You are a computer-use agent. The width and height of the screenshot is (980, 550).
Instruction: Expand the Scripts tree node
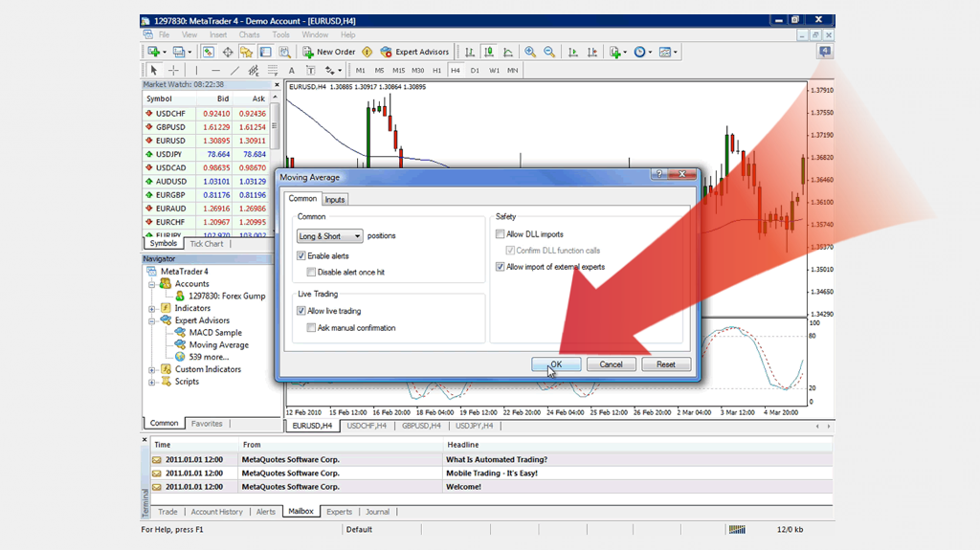pos(152,382)
